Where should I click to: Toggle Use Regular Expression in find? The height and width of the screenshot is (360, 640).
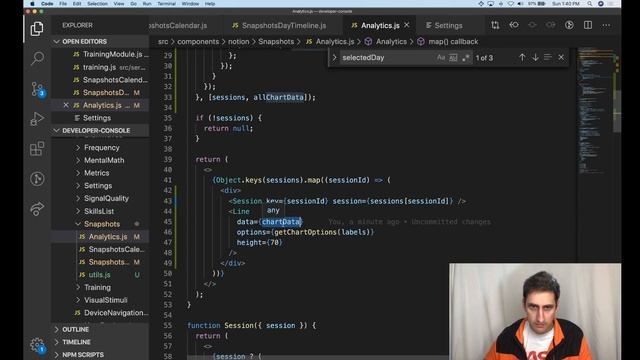pyautogui.click(x=465, y=58)
